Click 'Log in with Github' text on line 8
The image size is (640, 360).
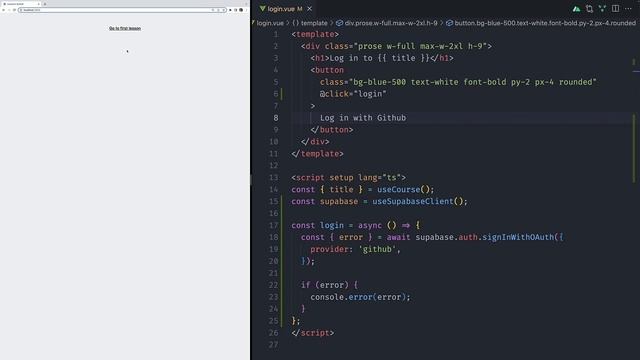(x=363, y=118)
